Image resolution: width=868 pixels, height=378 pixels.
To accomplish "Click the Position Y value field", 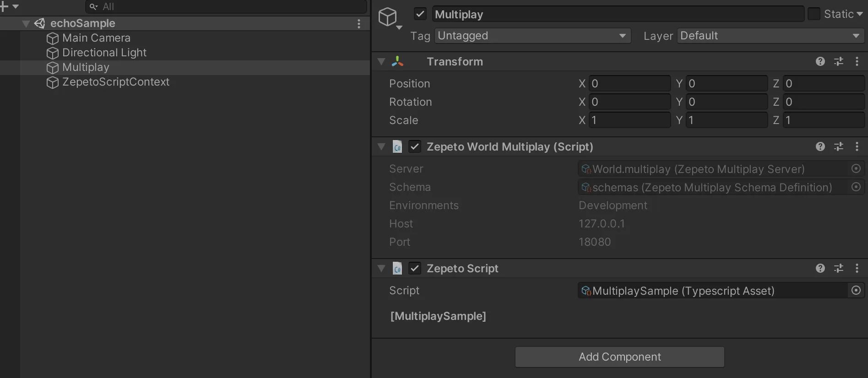I will [727, 84].
